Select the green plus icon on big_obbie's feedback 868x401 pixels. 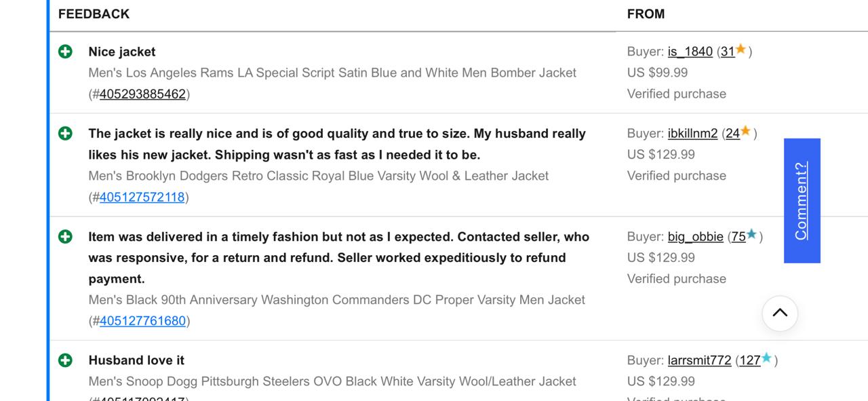click(65, 236)
